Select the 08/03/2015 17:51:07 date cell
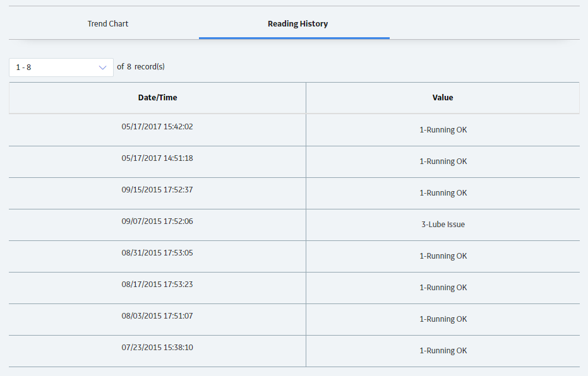The width and height of the screenshot is (588, 376). 157,319
